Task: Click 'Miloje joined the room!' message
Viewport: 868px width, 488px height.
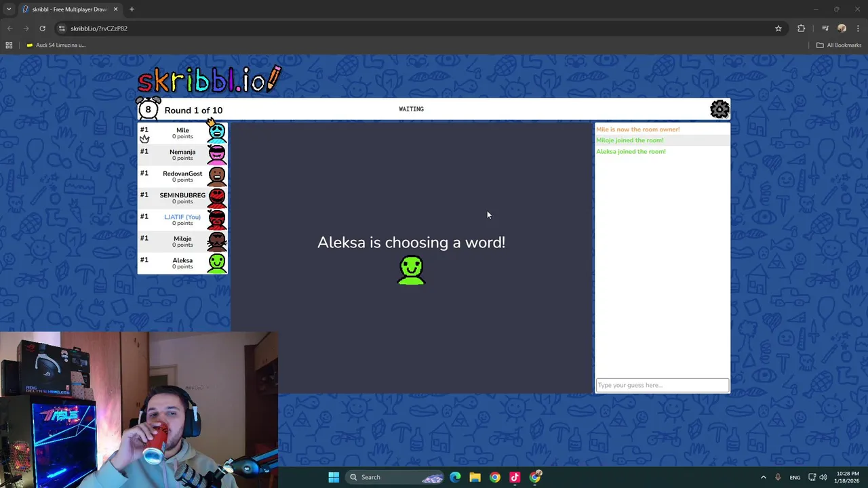Action: [x=630, y=140]
